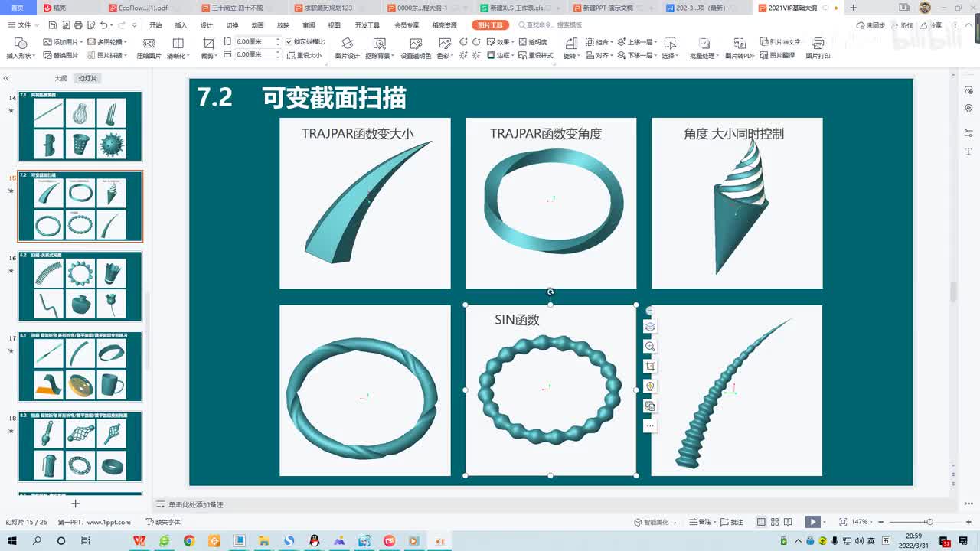980x551 pixels.
Task: Click the 批注 comments button in status bar
Action: [733, 522]
